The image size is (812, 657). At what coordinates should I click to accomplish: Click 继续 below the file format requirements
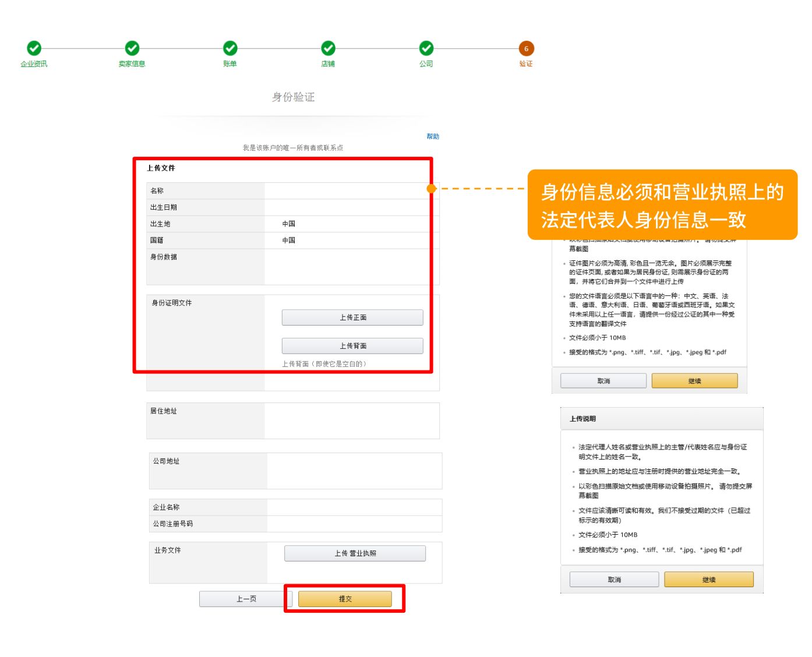(x=695, y=380)
